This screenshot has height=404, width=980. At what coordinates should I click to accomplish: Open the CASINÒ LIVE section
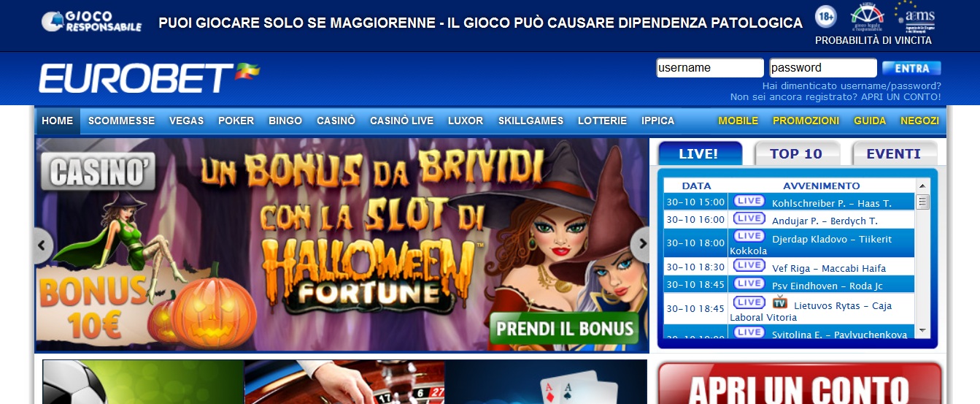point(401,121)
